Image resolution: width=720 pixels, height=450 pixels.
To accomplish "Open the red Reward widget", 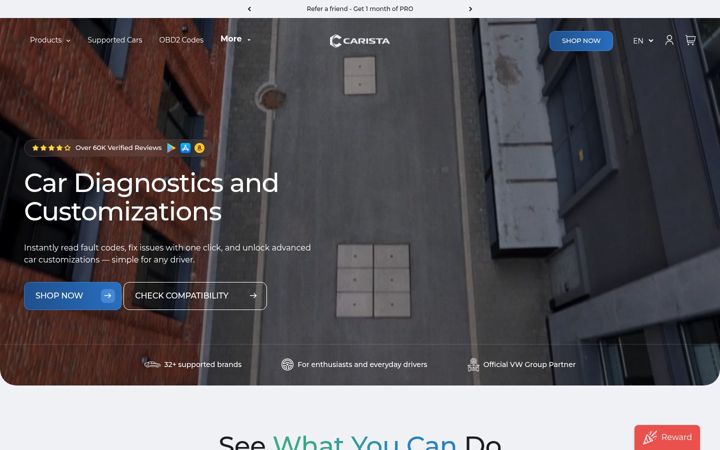I will (667, 437).
